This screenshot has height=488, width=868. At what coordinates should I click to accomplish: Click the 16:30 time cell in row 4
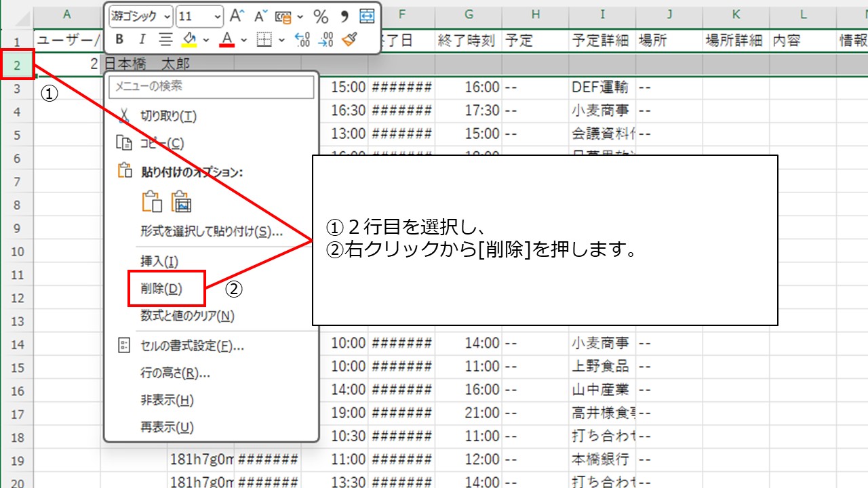click(344, 110)
